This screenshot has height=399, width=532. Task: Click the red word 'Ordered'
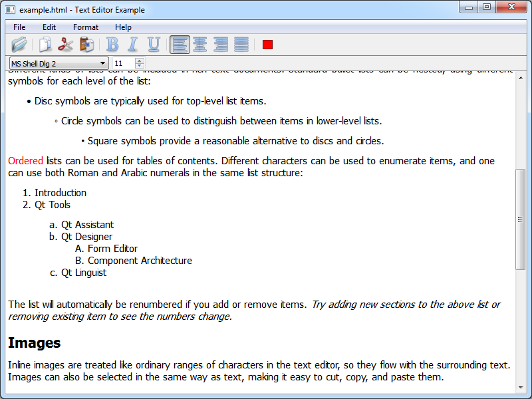(25, 161)
